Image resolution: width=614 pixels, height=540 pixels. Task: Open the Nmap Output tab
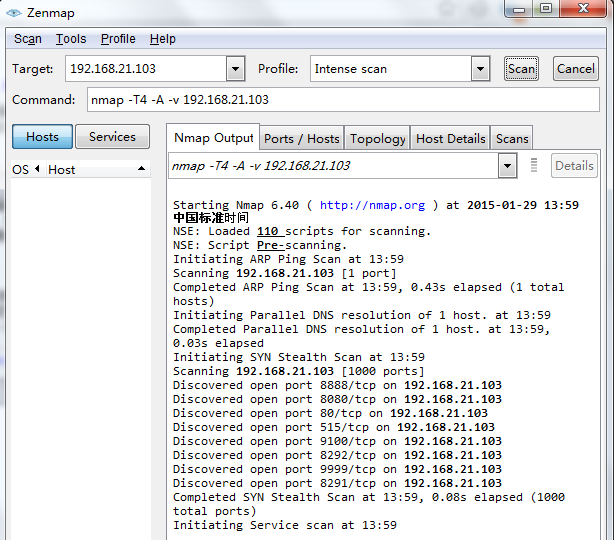pyautogui.click(x=213, y=138)
